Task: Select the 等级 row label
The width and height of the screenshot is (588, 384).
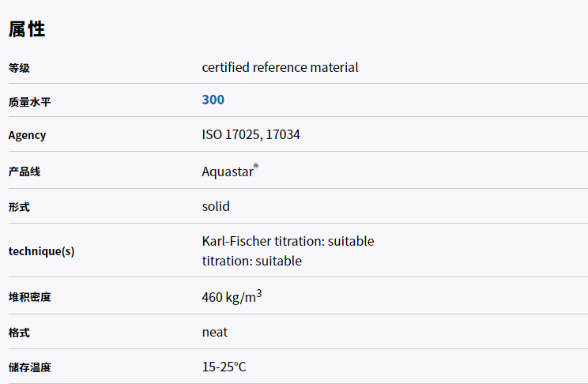Action: 19,68
